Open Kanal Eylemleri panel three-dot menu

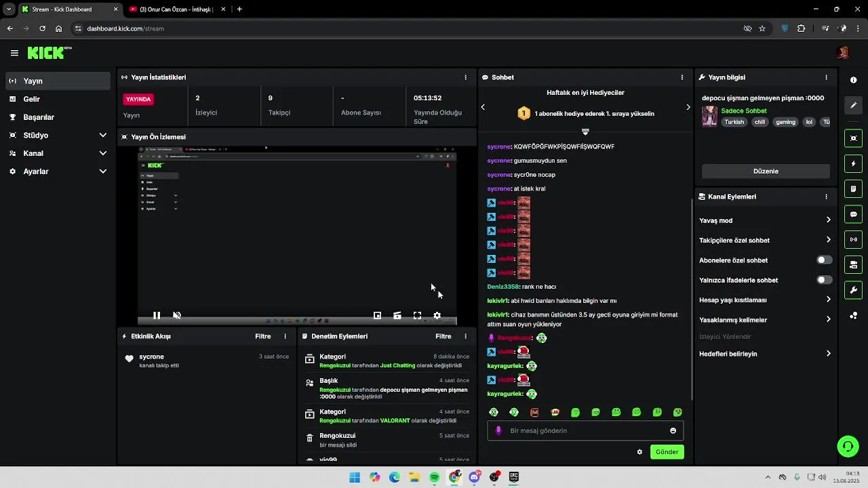tap(826, 197)
